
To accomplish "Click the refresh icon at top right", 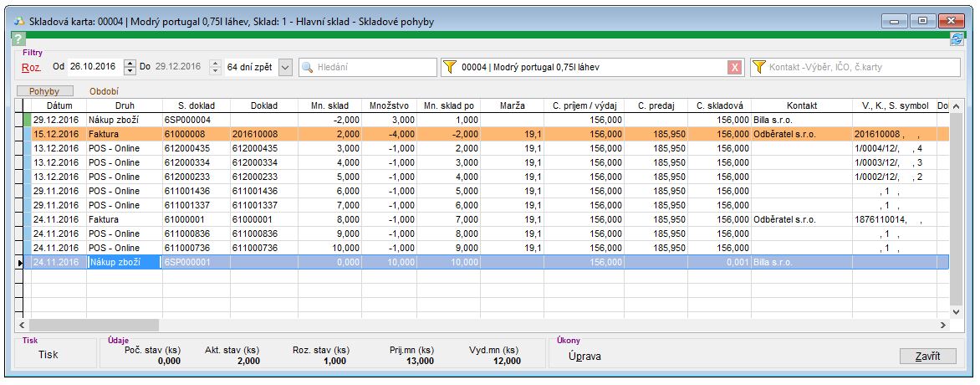I will (x=956, y=39).
